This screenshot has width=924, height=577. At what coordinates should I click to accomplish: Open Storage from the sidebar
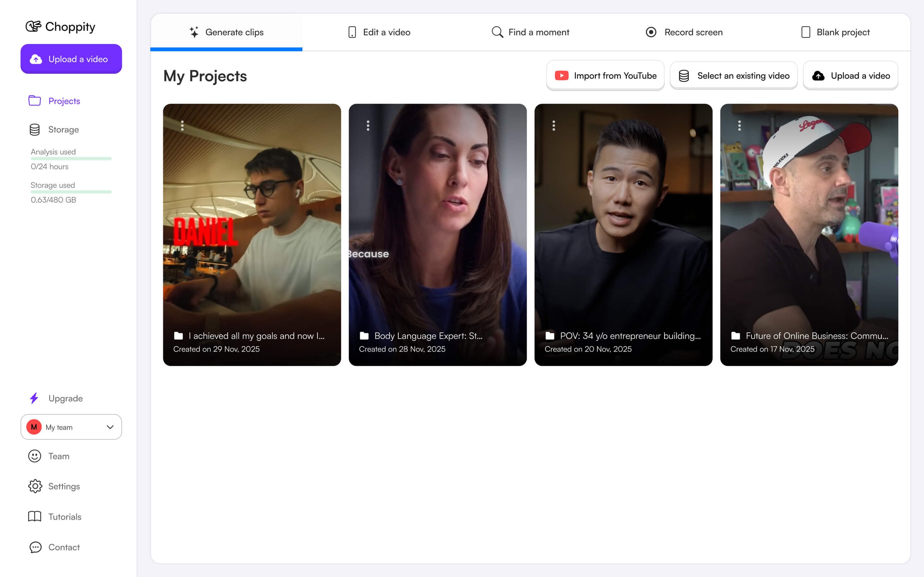click(63, 130)
